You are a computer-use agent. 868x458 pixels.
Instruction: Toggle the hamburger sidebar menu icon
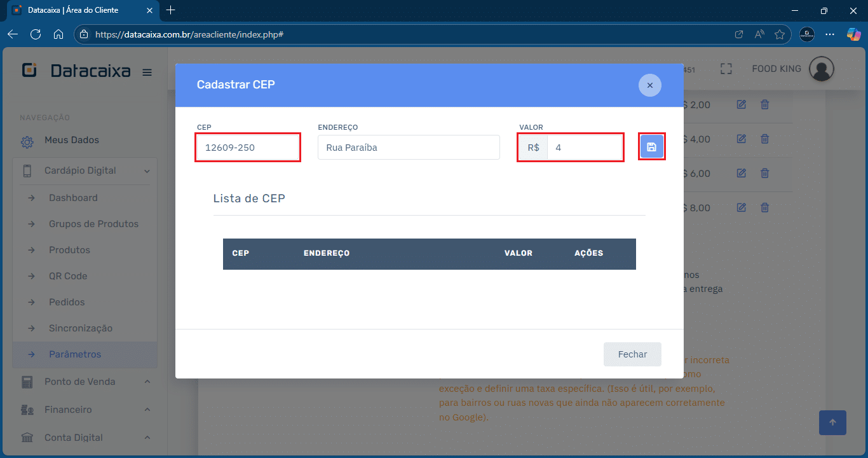(147, 72)
